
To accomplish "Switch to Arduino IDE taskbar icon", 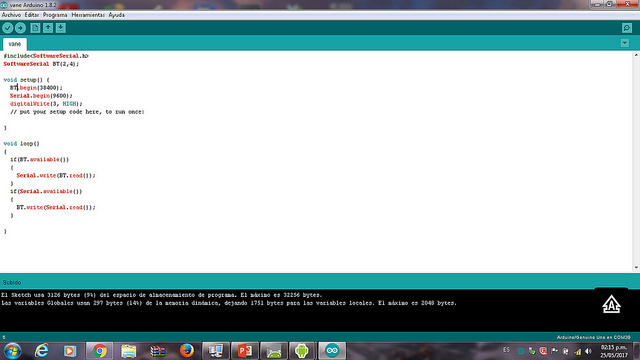I will (332, 351).
